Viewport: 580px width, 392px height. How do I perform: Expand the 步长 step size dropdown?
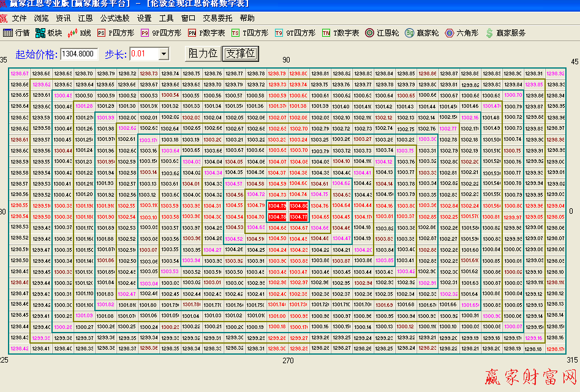[x=164, y=55]
